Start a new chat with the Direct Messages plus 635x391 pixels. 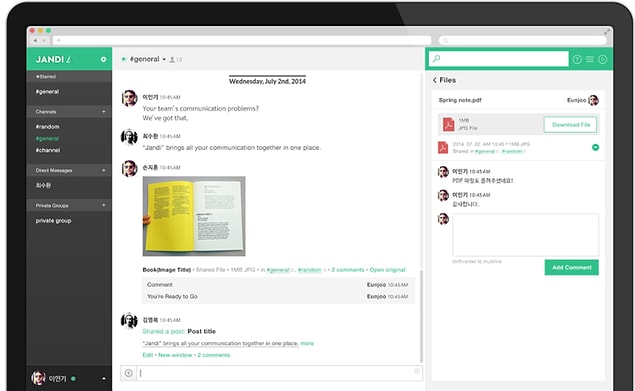pos(104,170)
